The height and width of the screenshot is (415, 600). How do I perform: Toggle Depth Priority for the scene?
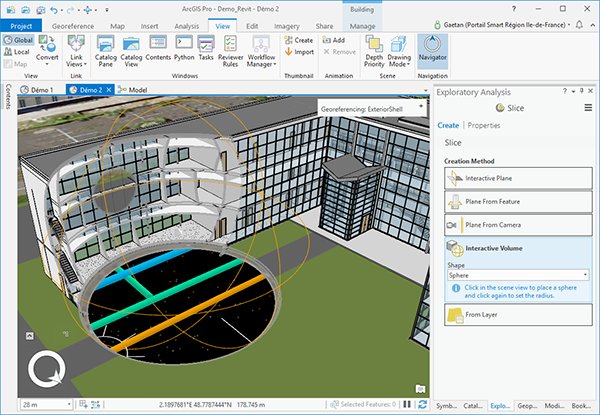click(x=374, y=50)
